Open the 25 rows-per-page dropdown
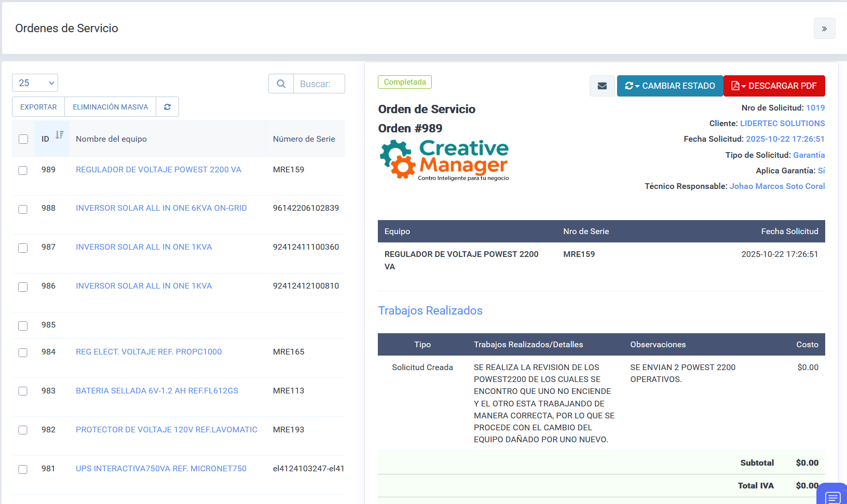This screenshot has width=847, height=504. coord(35,83)
